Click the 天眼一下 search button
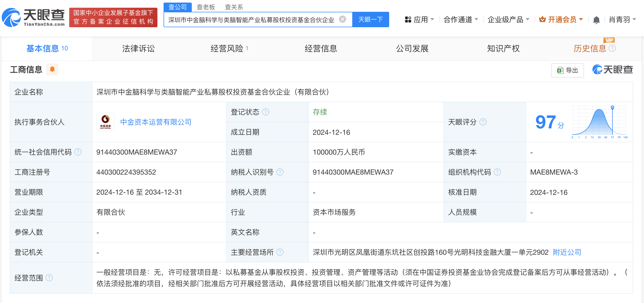Screen dimensions: 644x303 coord(370,20)
